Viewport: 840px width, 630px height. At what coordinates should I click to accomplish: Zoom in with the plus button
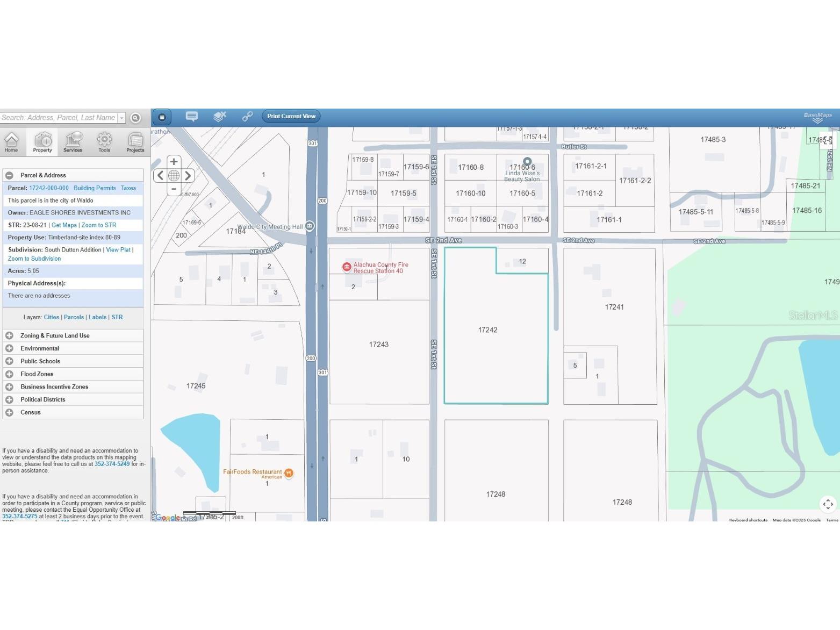pos(174,161)
